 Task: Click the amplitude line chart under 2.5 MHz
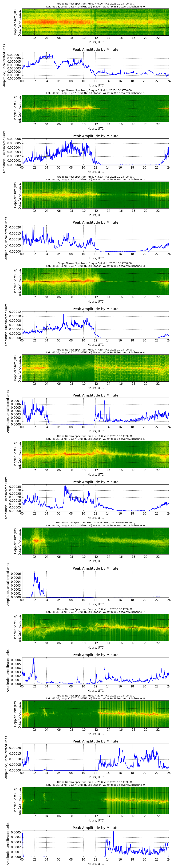click(95, 152)
